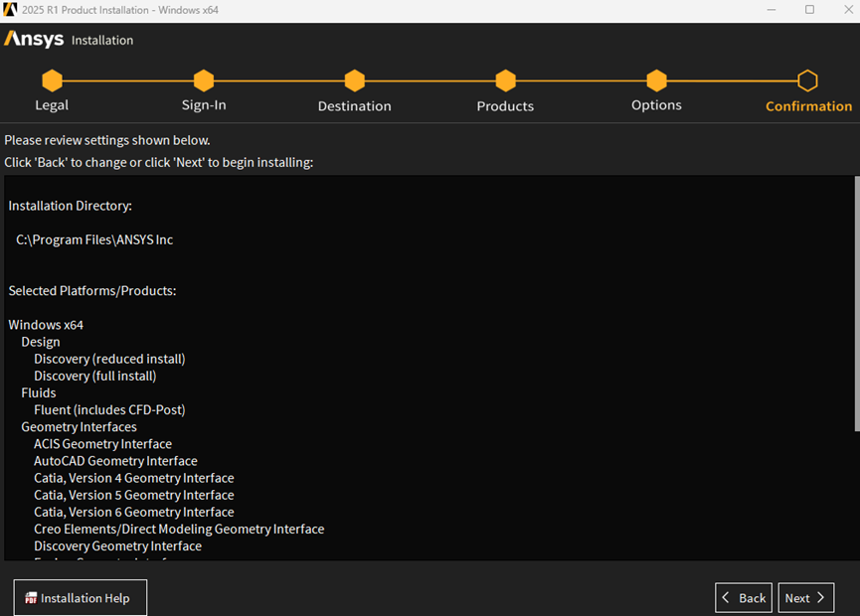Click 'Catia, Version 5 Geometry Interface'
This screenshot has width=860, height=616.
click(x=134, y=495)
